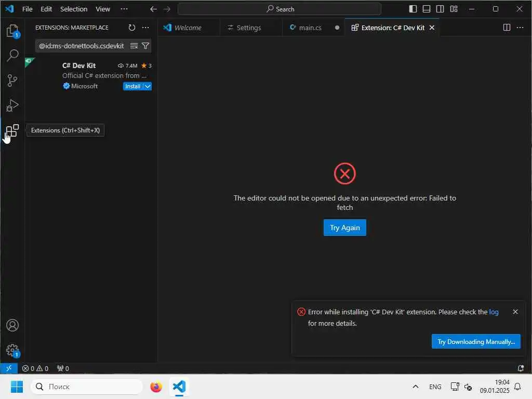
Task: Open the File menu
Action: tap(28, 9)
